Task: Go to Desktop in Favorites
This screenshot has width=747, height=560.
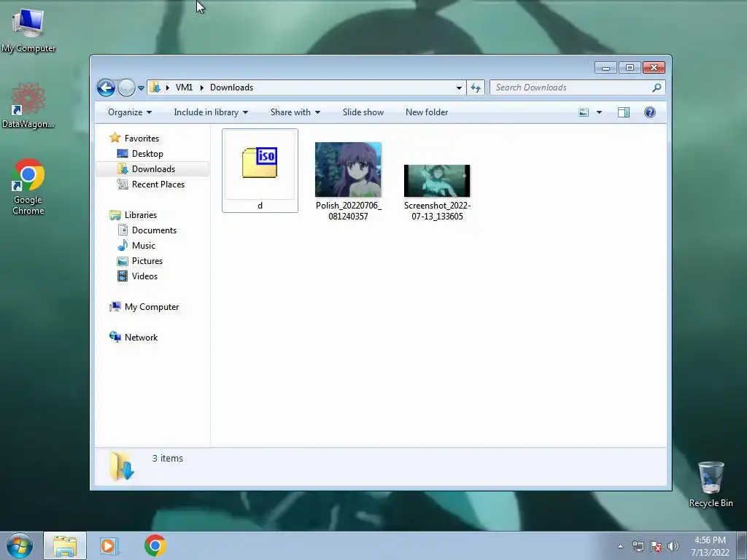Action: pyautogui.click(x=147, y=154)
